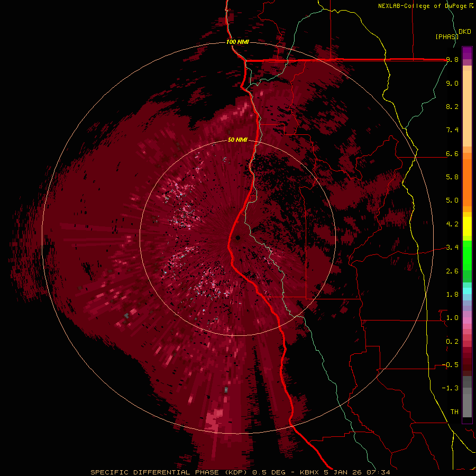
Task: Click the 5.8 scale label
Action: click(x=452, y=177)
